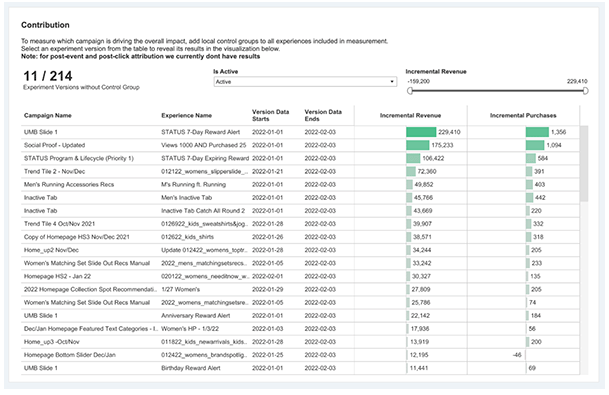The width and height of the screenshot is (609, 395).
Task: Click STATUS 7-Day Reward Alert experience cell
Action: 200,132
